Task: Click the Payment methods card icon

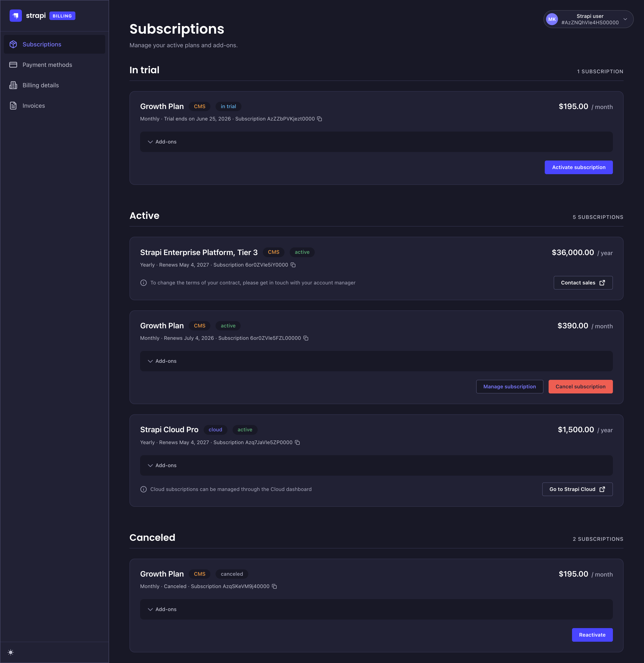Action: coord(13,65)
